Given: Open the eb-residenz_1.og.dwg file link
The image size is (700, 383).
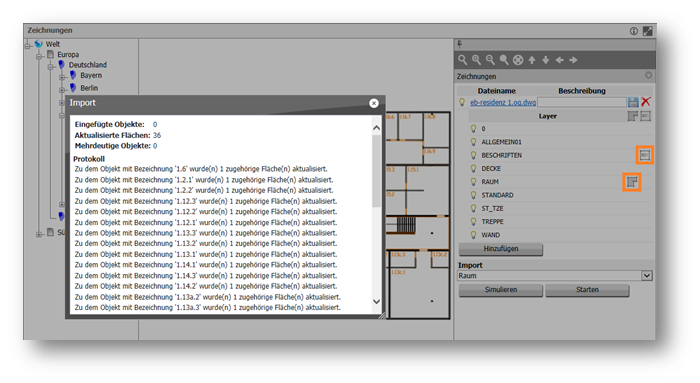Looking at the screenshot, I should click(x=503, y=102).
